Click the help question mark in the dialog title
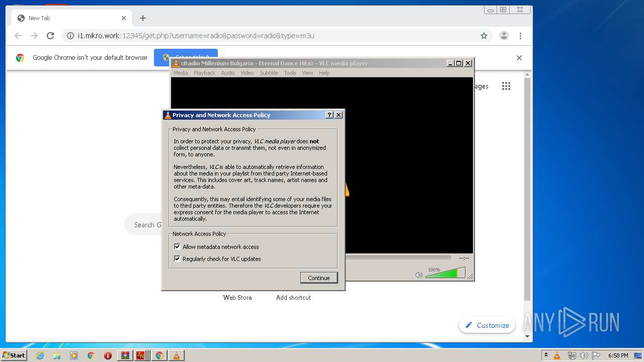 click(x=330, y=115)
